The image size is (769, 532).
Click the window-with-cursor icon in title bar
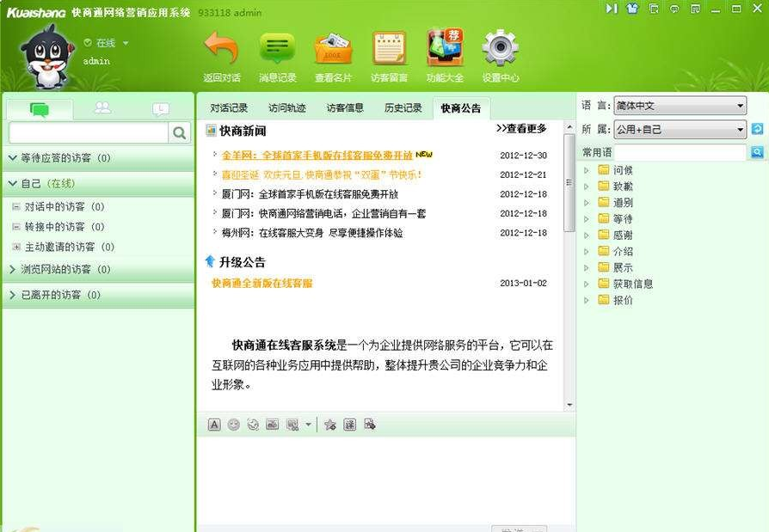tap(653, 9)
